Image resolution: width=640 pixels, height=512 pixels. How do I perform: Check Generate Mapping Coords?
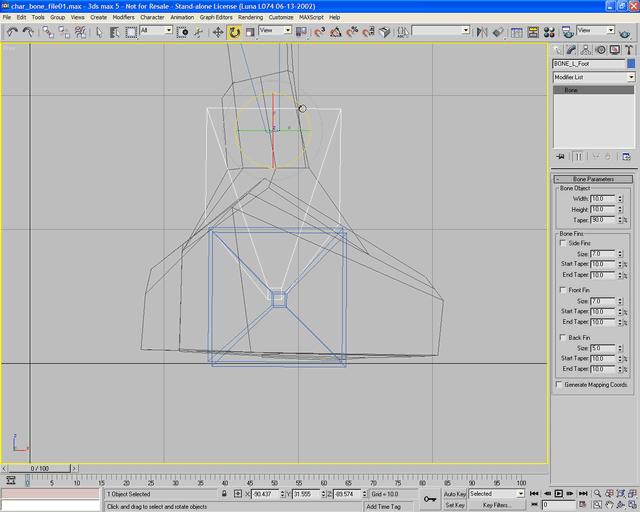pos(559,384)
